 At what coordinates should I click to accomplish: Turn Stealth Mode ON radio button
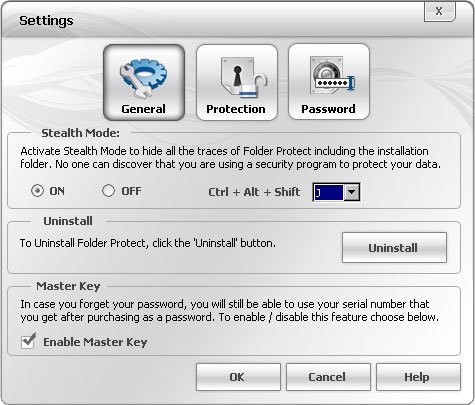[37, 191]
